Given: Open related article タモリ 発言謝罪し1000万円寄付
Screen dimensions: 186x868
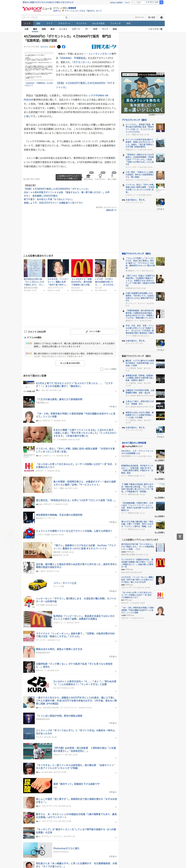Looking at the screenshot, I should click(x=41, y=196).
